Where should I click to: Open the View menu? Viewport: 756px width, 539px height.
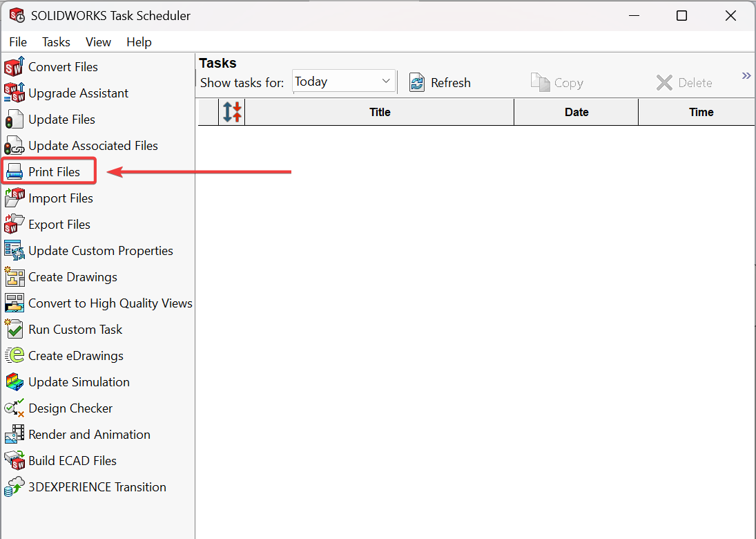point(98,42)
